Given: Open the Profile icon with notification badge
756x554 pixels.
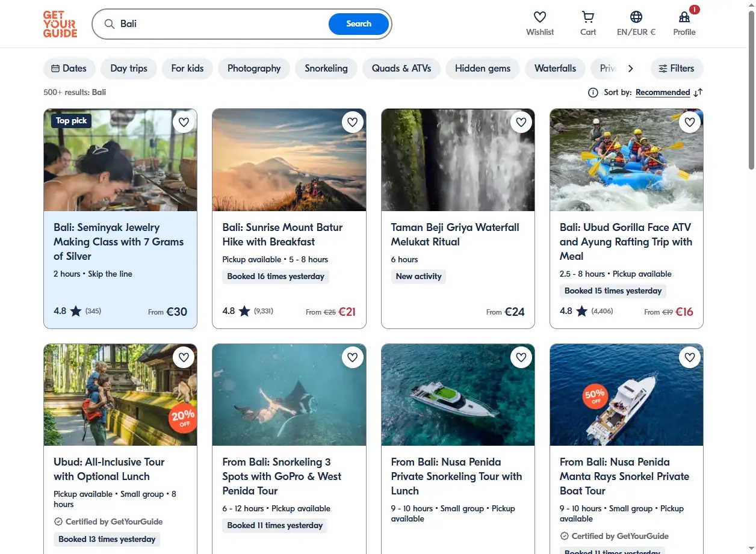Looking at the screenshot, I should 684,17.
